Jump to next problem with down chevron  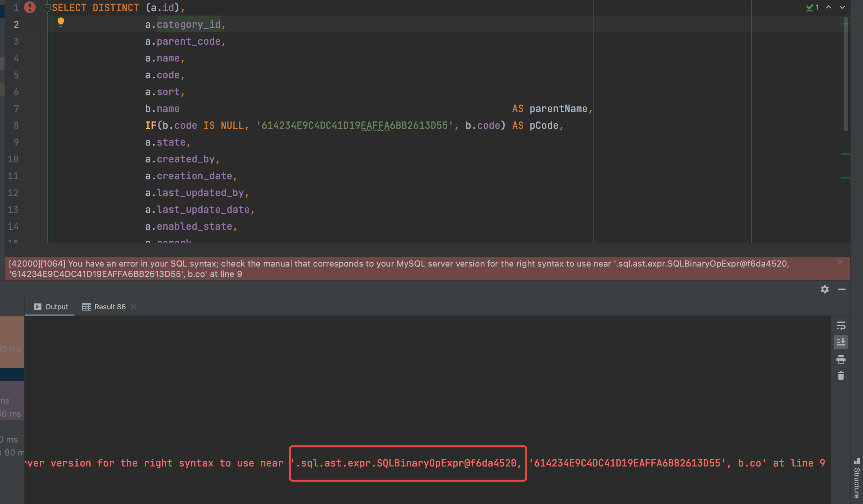point(842,7)
